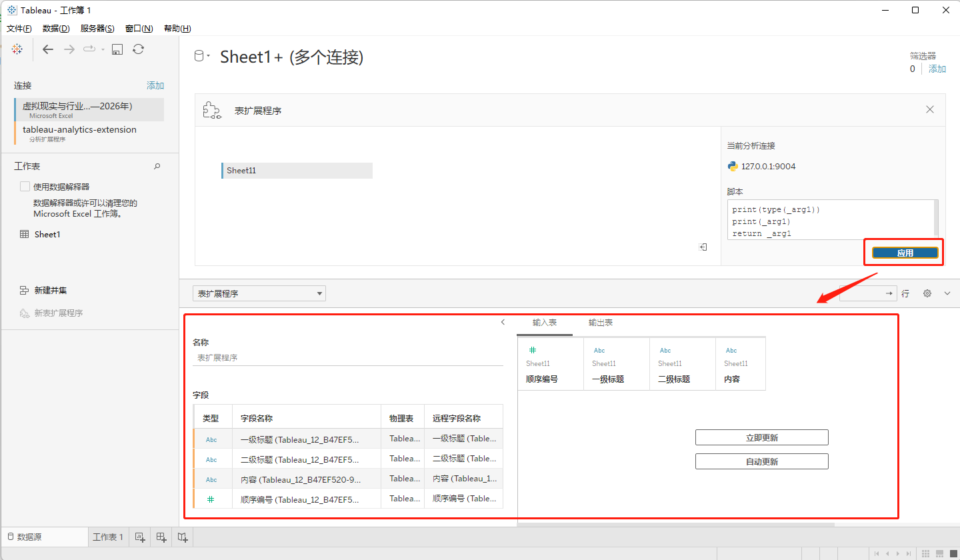Enable 使用数据解释器 checkbox
960x560 pixels.
(x=25, y=187)
